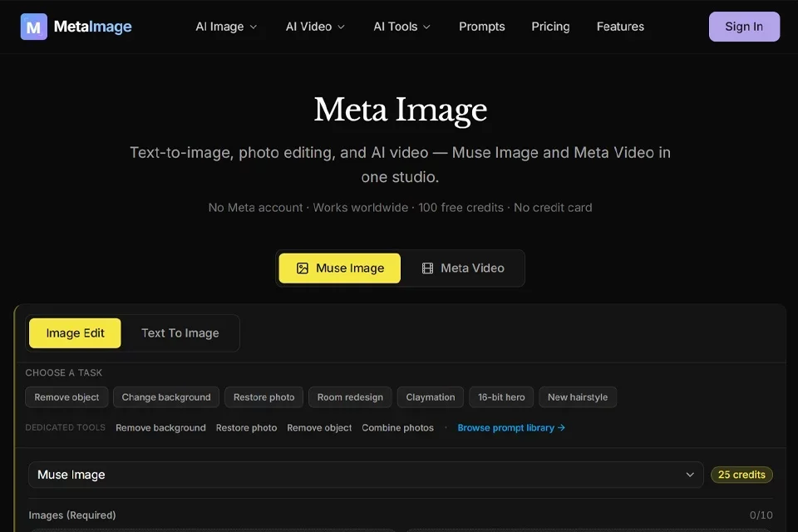
Task: Open the Restore photo dedicated tool link
Action: (x=246, y=427)
